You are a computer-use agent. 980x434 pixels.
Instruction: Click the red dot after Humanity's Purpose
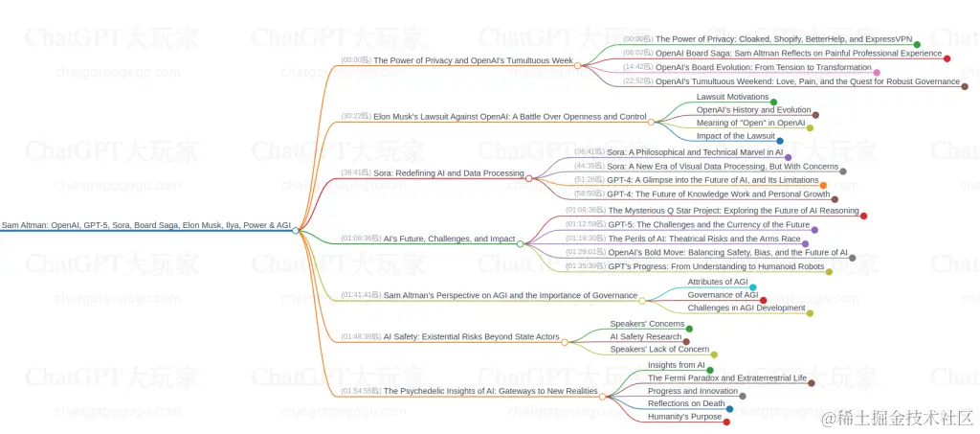726,423
